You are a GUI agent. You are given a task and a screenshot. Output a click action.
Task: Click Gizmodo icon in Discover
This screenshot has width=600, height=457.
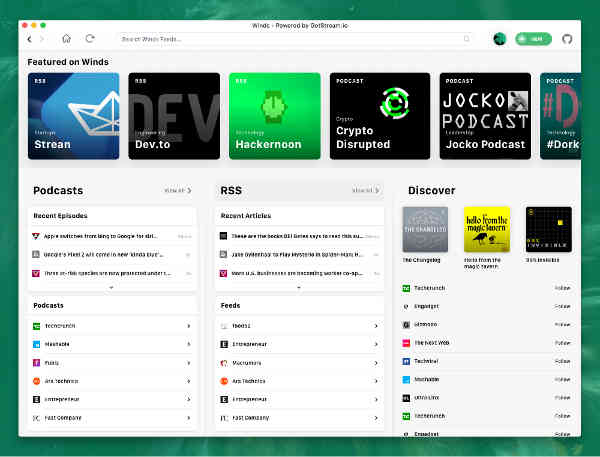[x=406, y=325]
